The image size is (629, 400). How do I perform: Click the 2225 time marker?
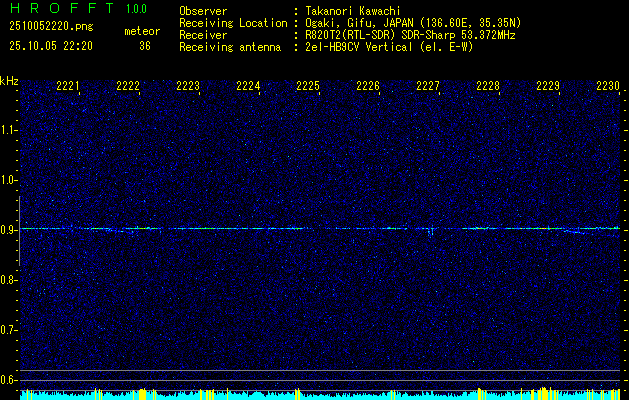point(308,86)
